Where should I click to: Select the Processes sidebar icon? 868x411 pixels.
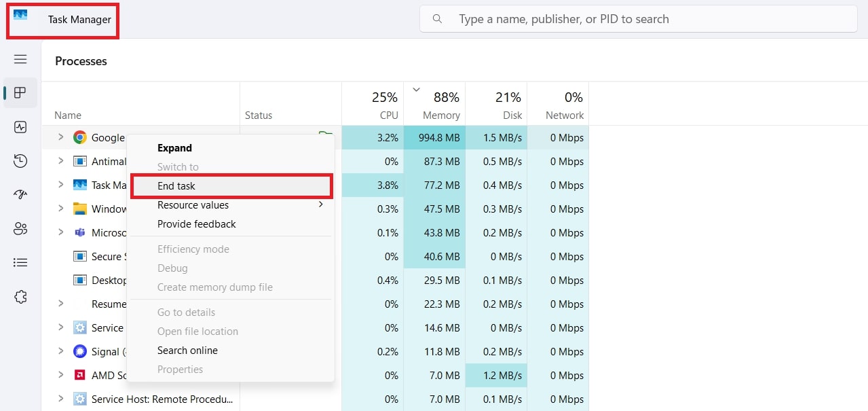(20, 92)
